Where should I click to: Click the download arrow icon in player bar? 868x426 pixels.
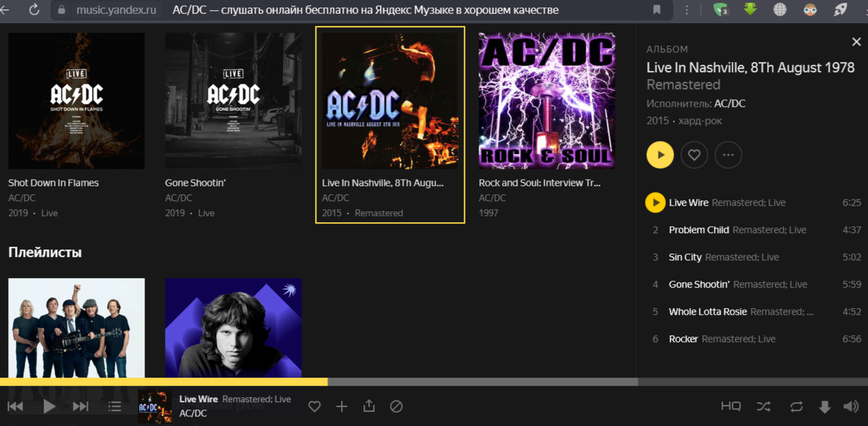coord(824,407)
